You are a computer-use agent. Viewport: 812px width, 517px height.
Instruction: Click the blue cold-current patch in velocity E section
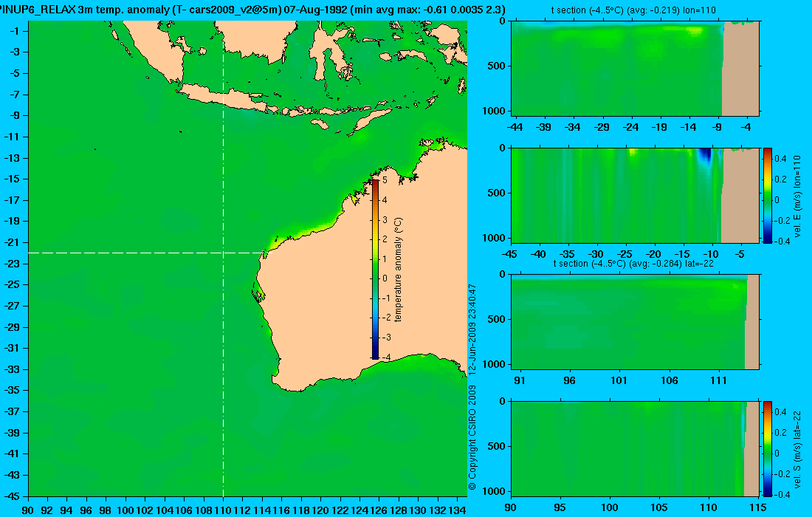click(704, 155)
